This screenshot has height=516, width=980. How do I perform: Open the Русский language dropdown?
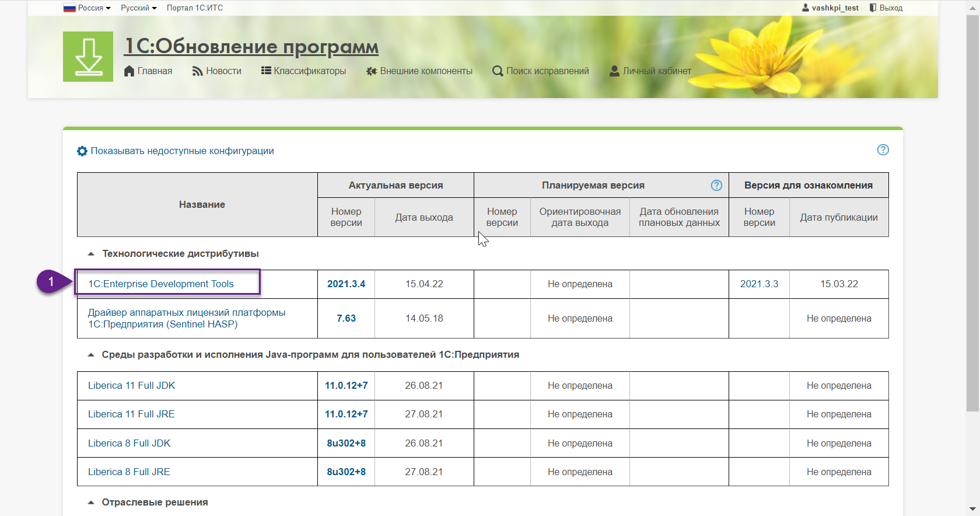139,8
